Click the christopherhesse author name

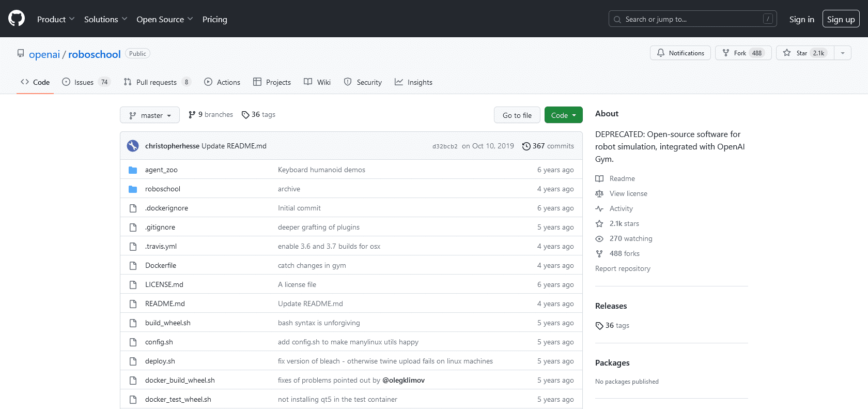point(172,146)
